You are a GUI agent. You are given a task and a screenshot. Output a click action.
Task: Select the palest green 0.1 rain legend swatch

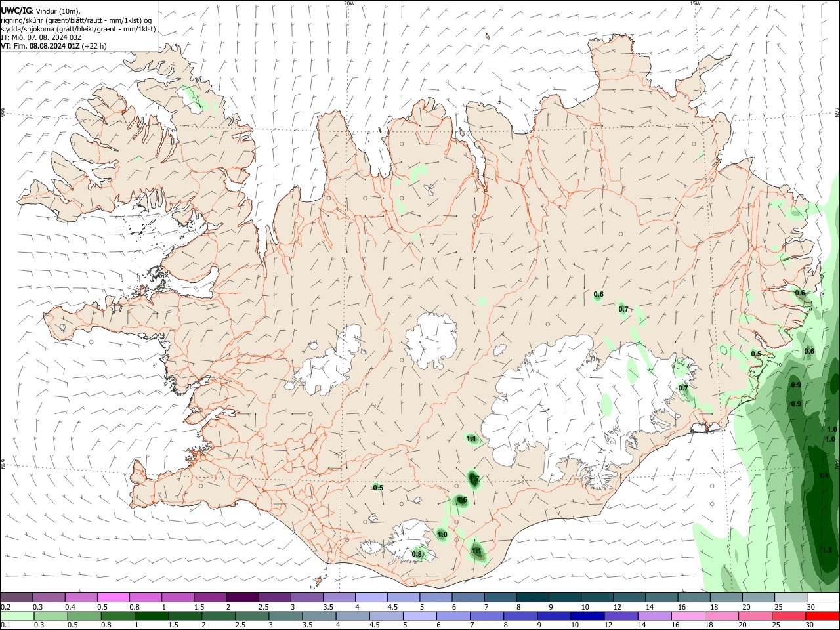(x=16, y=616)
